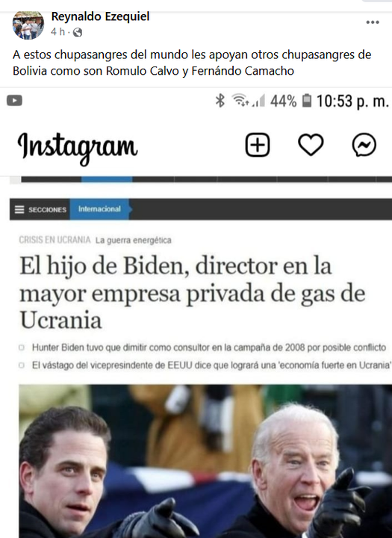Open Reynaldo Ezequiel's profile name link
The height and width of the screenshot is (538, 392).
100,16
